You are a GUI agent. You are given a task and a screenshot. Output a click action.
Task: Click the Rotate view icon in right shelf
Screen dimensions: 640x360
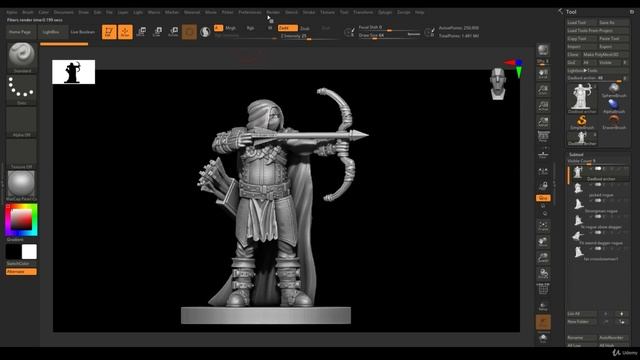543,273
